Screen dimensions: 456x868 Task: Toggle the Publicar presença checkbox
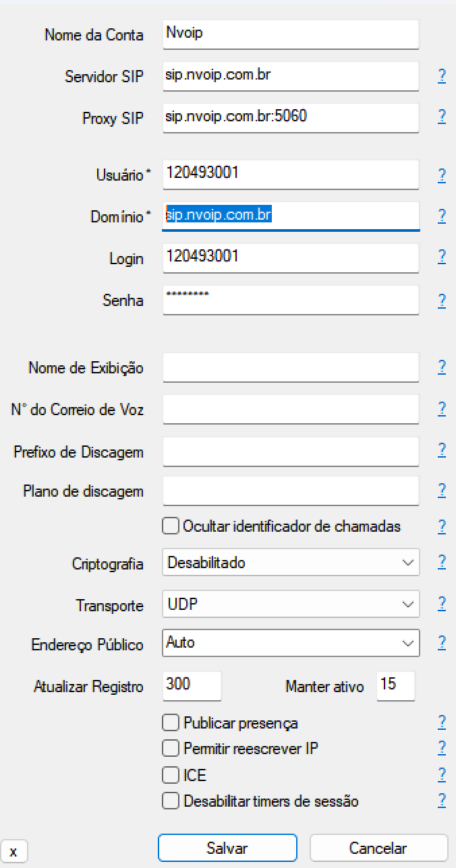[171, 723]
